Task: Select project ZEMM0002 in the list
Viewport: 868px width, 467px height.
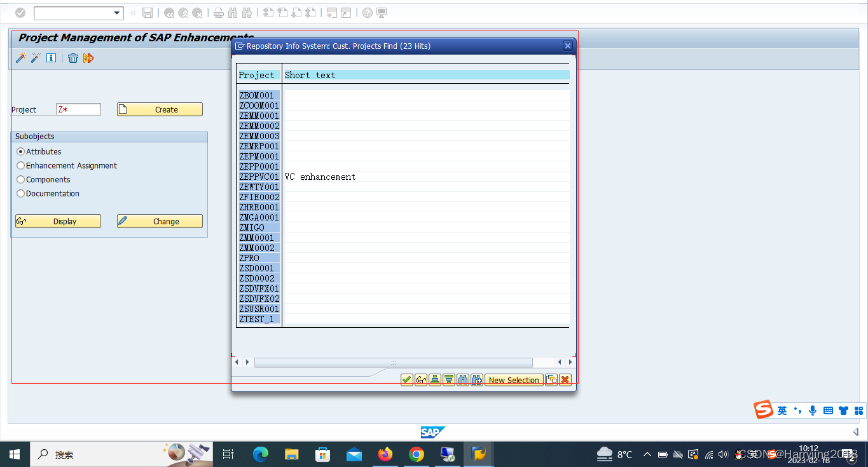Action: (259, 126)
